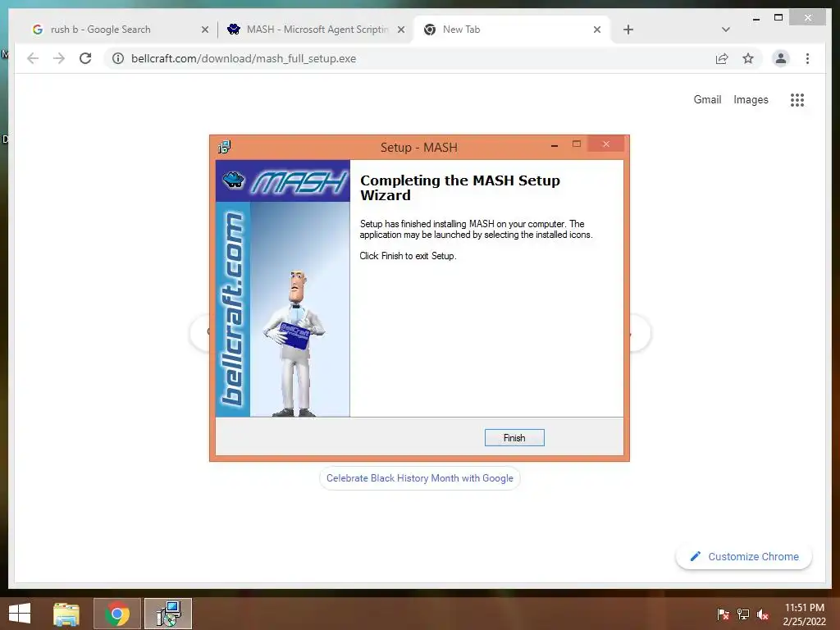
Task: Maximize the Setup - MASH dialog
Action: tap(577, 144)
